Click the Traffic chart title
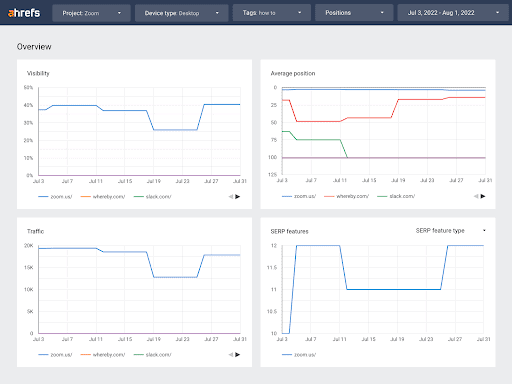 coord(35,231)
